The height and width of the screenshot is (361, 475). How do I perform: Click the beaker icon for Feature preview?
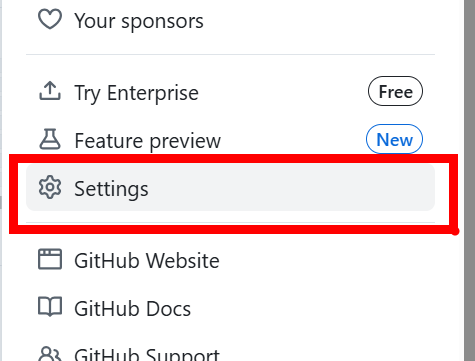(50, 139)
